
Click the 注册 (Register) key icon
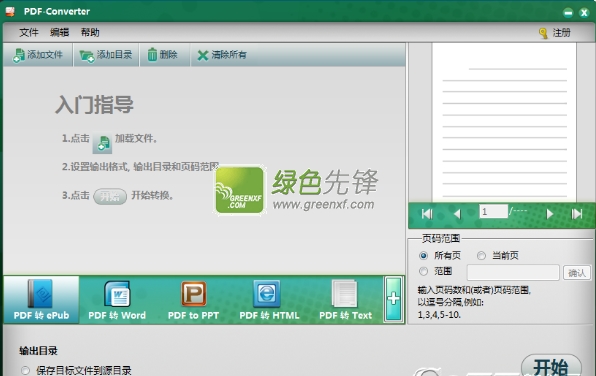543,33
